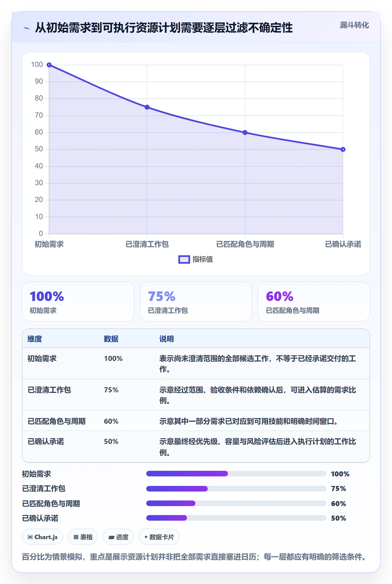392x584 pixels.
Task: Click the 100% label beside the progress bar
Action: tap(340, 474)
